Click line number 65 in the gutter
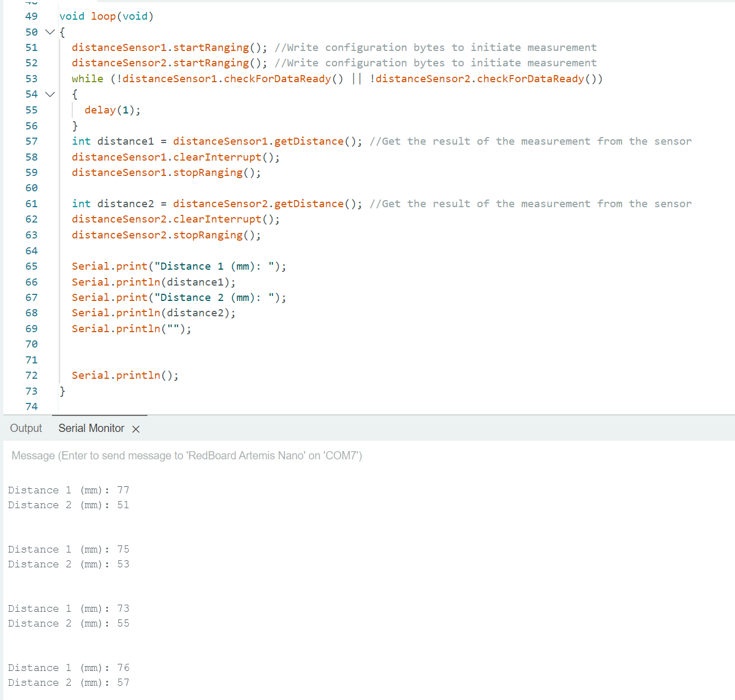Viewport: 735px width, 700px height. pos(32,266)
